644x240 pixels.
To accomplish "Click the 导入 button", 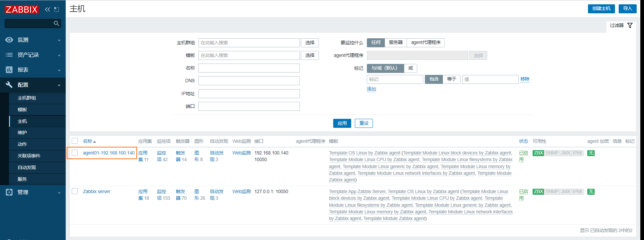I will coord(627,9).
